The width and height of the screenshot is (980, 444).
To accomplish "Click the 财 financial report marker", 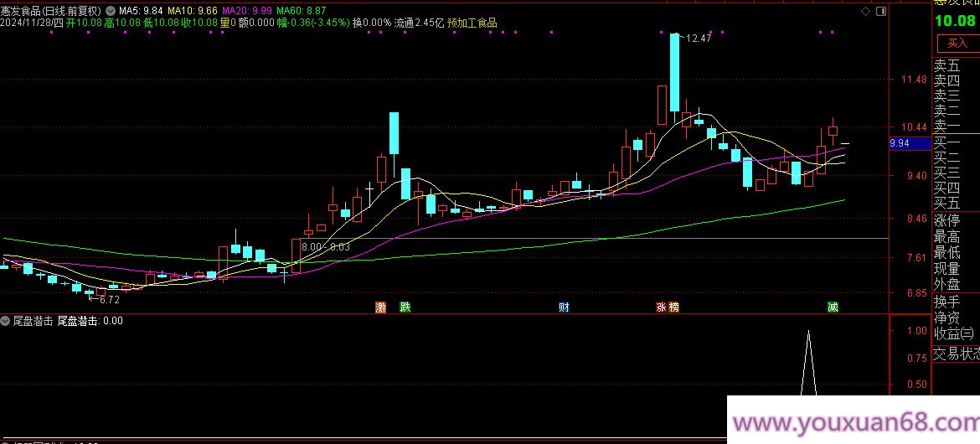I will pos(564,307).
